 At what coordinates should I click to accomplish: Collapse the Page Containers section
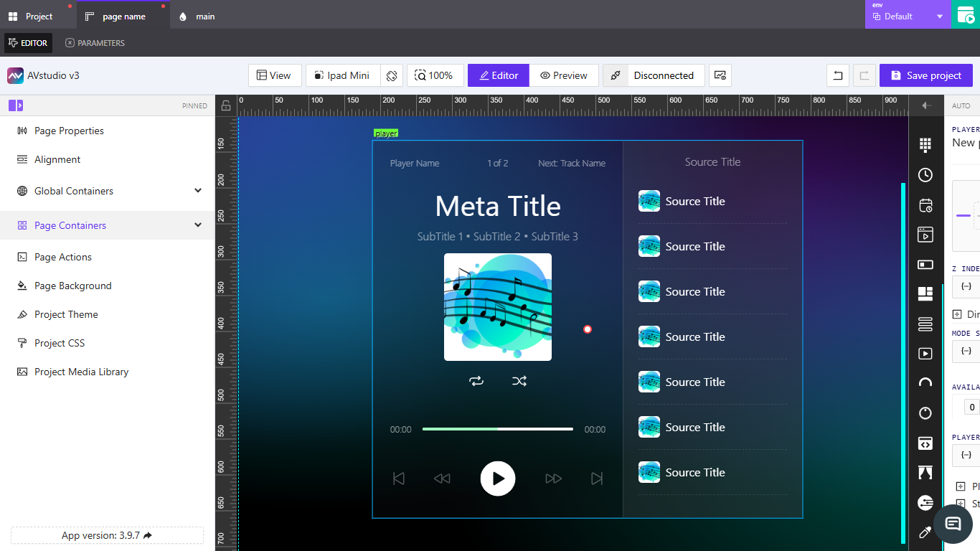198,225
